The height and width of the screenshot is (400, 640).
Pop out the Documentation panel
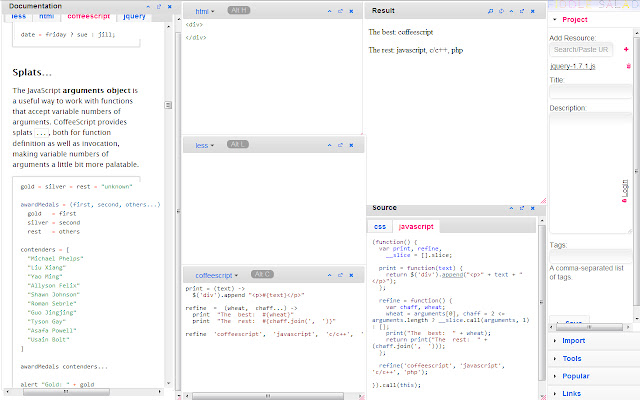[159, 7]
